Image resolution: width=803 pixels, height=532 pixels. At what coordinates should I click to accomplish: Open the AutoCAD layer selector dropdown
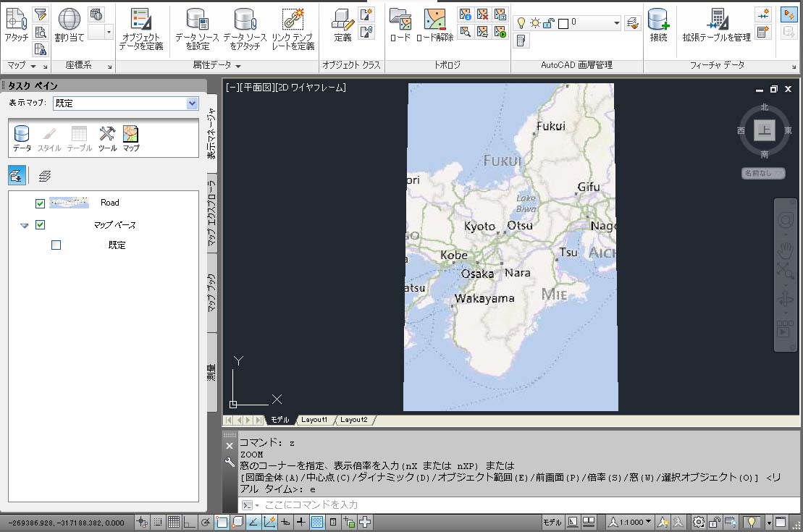tap(616, 23)
